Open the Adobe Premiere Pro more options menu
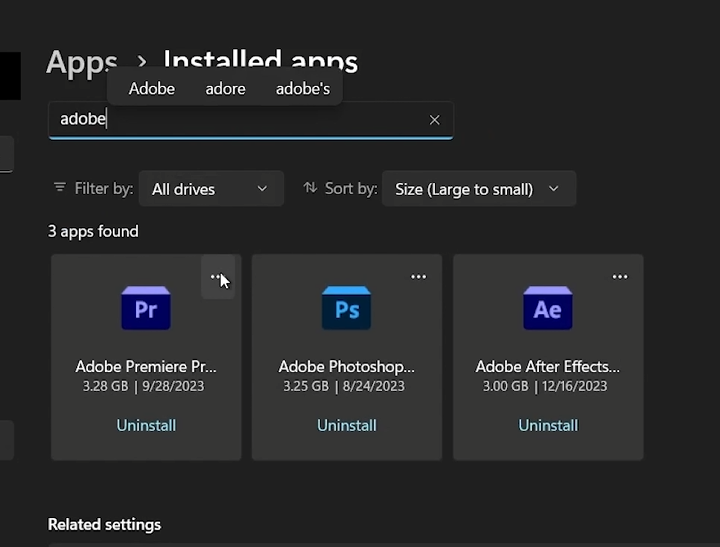Viewport: 720px width, 547px height. point(218,277)
